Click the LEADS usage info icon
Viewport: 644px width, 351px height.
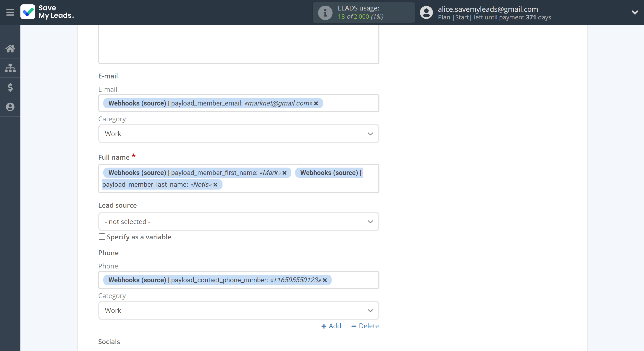coord(325,13)
